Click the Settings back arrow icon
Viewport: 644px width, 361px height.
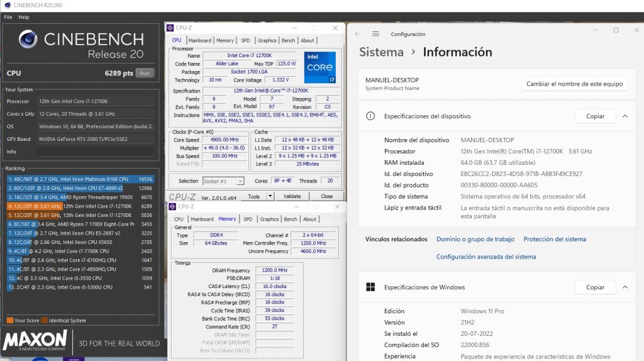click(x=357, y=34)
